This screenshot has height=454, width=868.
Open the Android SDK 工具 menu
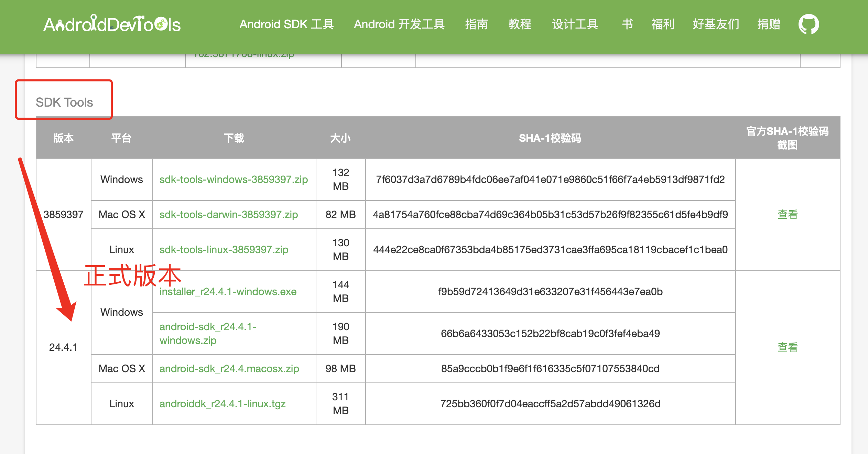tap(286, 24)
